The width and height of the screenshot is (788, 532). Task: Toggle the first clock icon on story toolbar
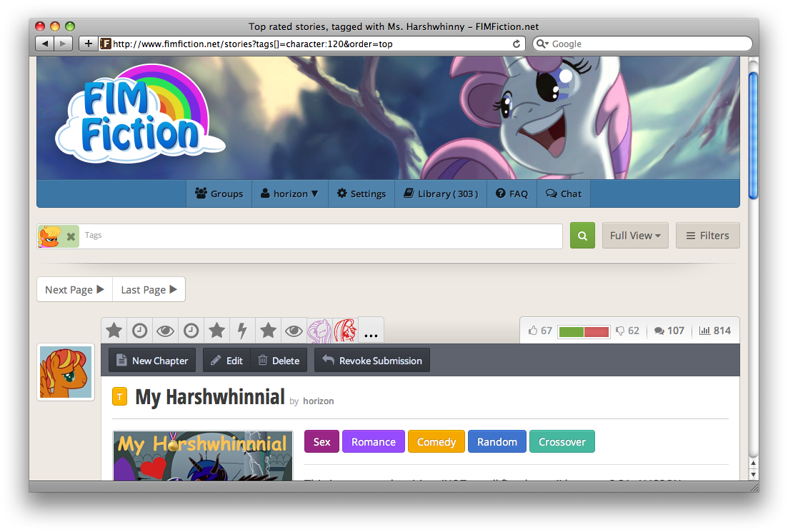(x=140, y=331)
